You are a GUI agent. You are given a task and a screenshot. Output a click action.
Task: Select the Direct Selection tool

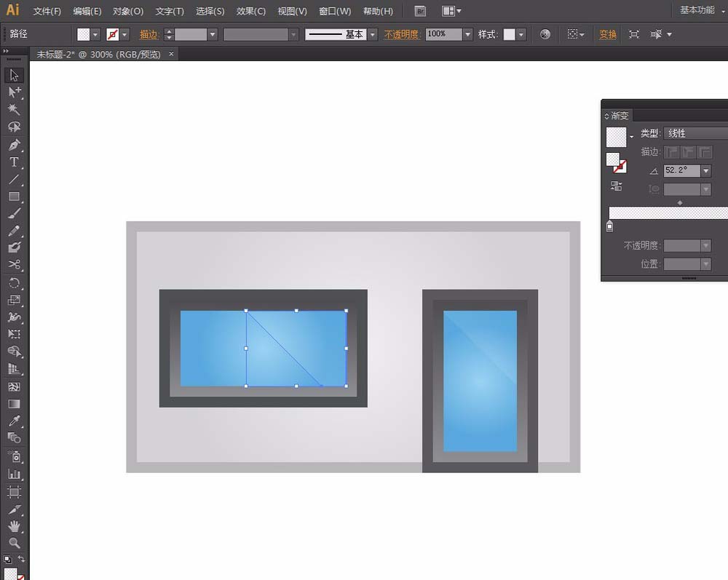click(x=14, y=92)
